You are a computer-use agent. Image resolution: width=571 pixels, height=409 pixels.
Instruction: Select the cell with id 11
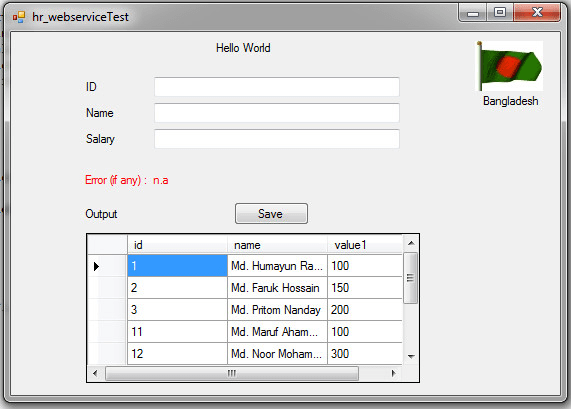(177, 332)
